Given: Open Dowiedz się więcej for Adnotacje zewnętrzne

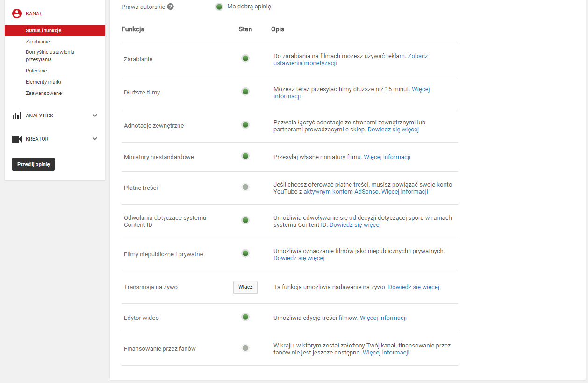Looking at the screenshot, I should 393,130.
